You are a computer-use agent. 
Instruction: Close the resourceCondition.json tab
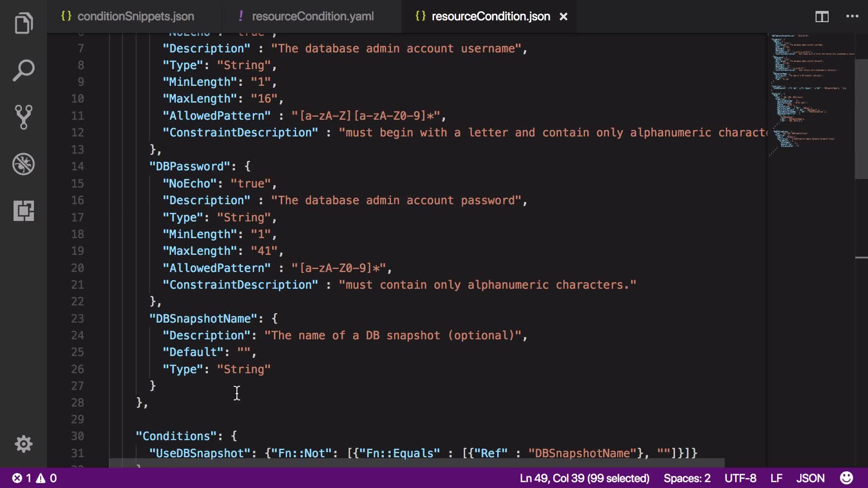coord(563,17)
